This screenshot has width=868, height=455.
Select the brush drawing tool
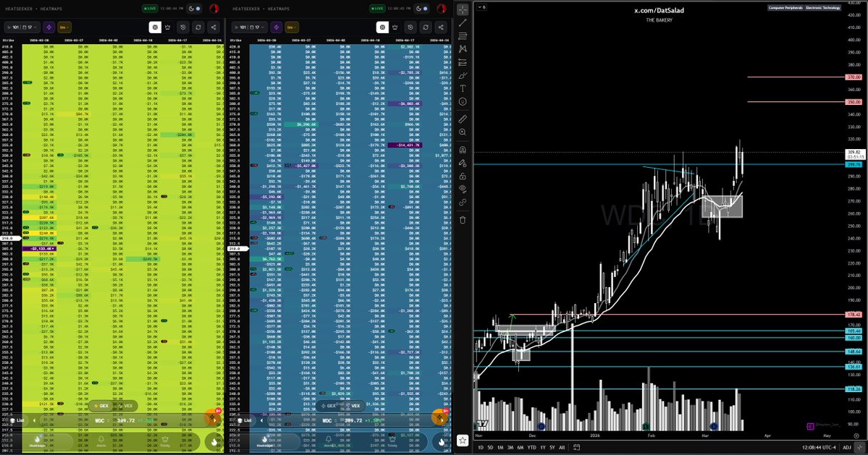[x=463, y=76]
